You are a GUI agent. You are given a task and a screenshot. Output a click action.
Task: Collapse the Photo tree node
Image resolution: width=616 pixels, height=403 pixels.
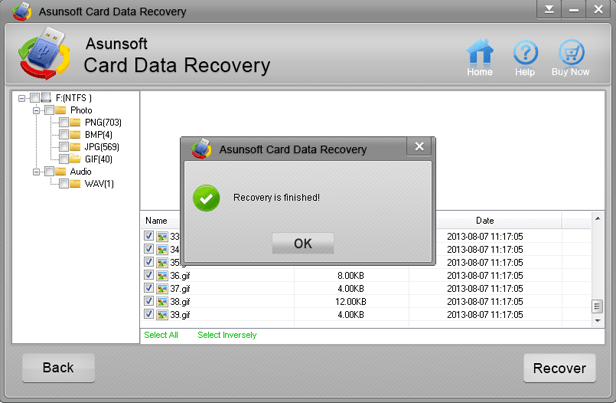tap(36, 110)
